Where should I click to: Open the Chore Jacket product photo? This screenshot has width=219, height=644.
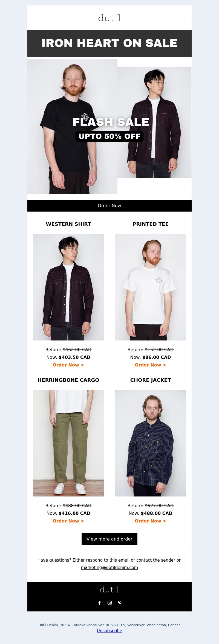coord(151,443)
